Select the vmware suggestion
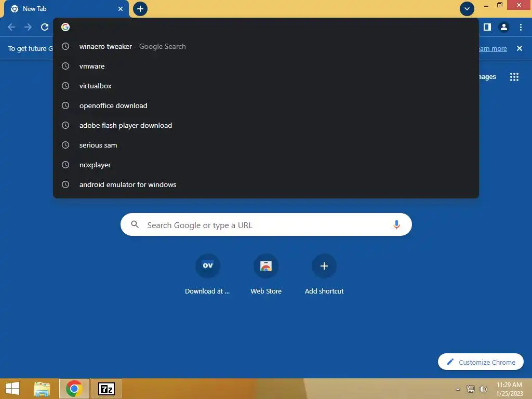 coord(266,66)
